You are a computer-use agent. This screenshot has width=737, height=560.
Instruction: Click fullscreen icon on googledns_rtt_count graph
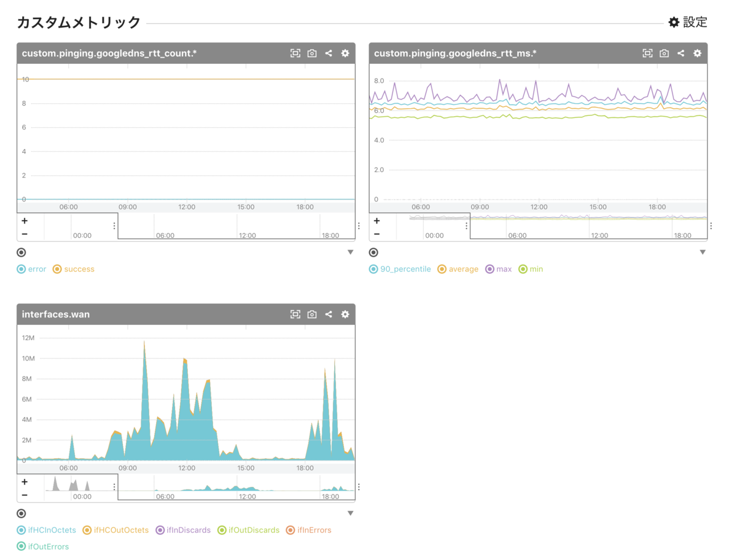click(295, 53)
